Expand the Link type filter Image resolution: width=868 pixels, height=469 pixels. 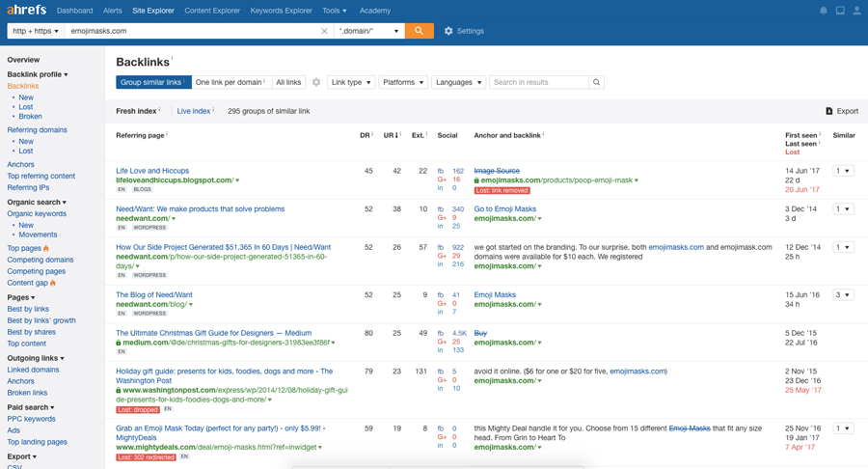[350, 83]
